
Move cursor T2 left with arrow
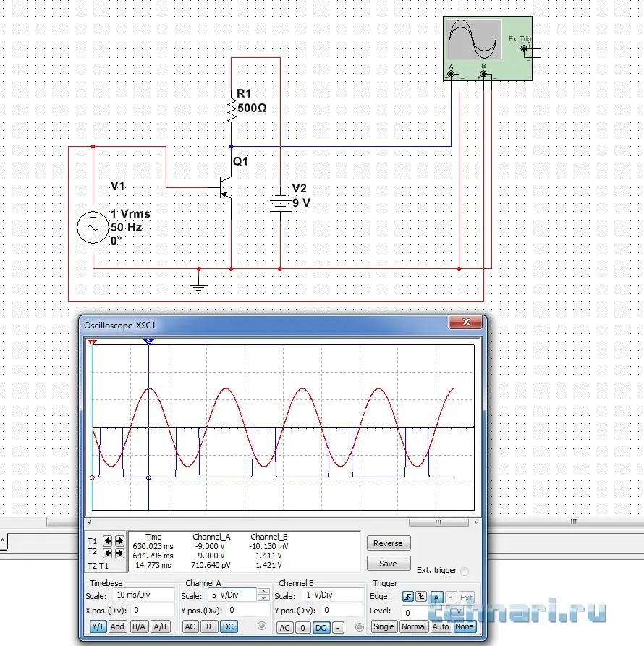108,553
